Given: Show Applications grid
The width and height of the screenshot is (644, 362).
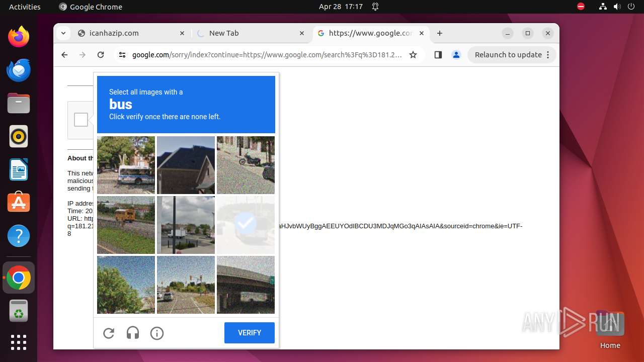Looking at the screenshot, I should [x=19, y=342].
